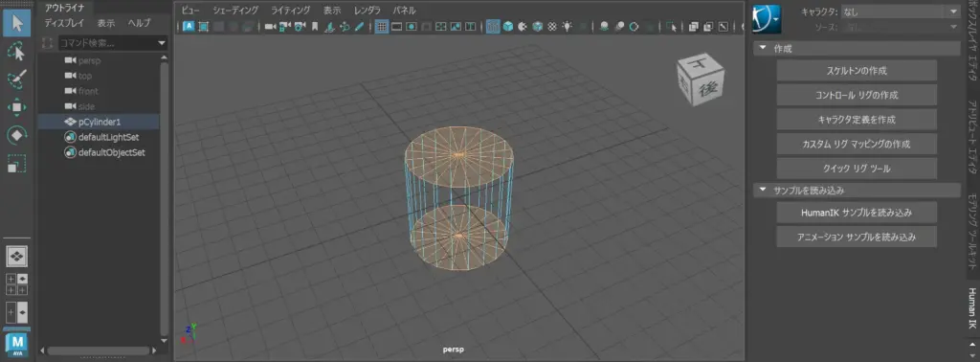Pick the Move tool in toolbox
The height and width of the screenshot is (362, 980).
[x=17, y=107]
